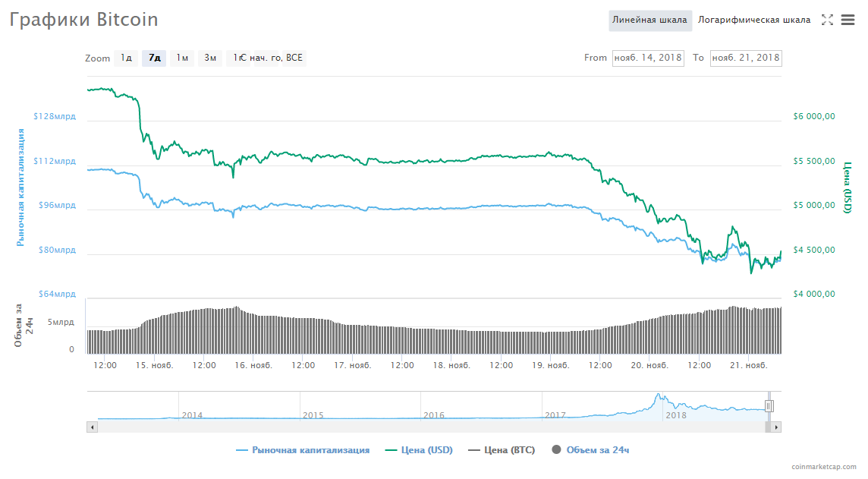
Task: Click the coinmarketcap.com credit link
Action: point(824,467)
